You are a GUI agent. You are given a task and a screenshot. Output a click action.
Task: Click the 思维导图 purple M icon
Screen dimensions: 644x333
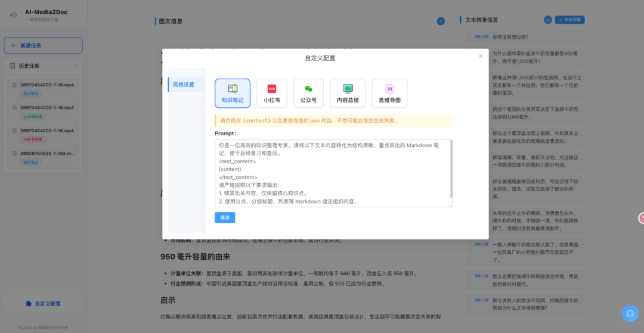click(x=389, y=89)
